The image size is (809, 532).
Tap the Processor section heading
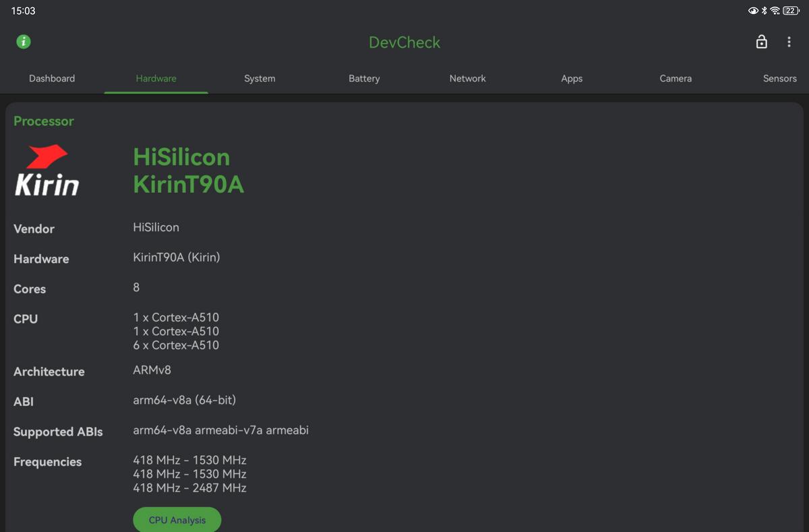click(44, 121)
